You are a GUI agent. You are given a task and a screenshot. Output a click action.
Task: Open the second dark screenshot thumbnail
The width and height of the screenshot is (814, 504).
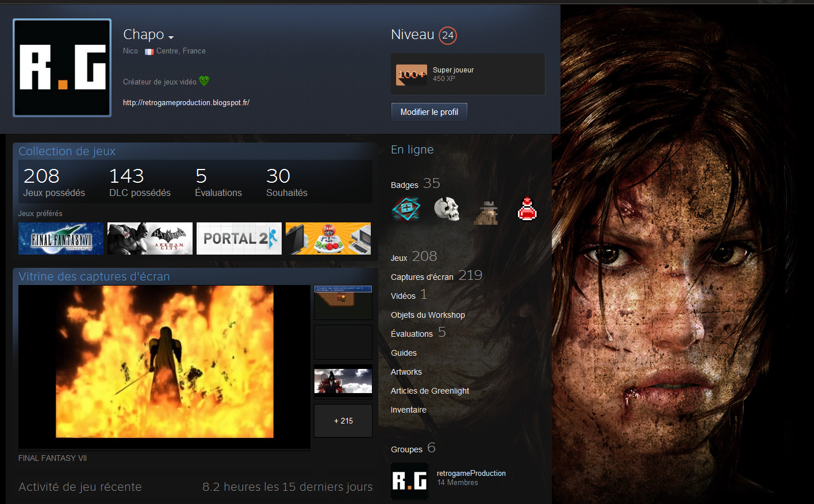(343, 342)
